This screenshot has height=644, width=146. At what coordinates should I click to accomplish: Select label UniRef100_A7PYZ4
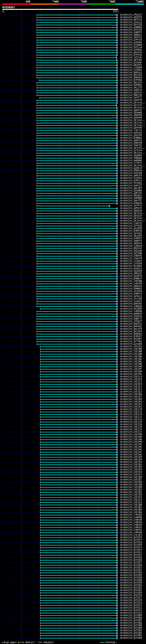[x=131, y=40]
